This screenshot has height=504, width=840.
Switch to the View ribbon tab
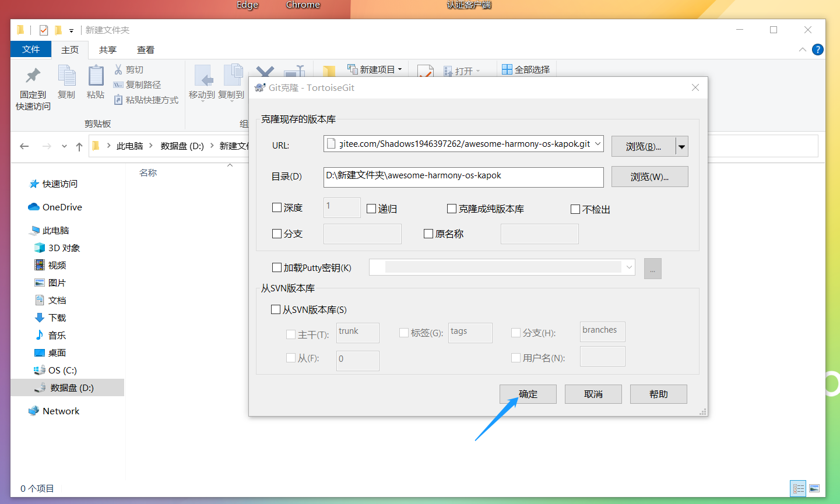pyautogui.click(x=146, y=50)
